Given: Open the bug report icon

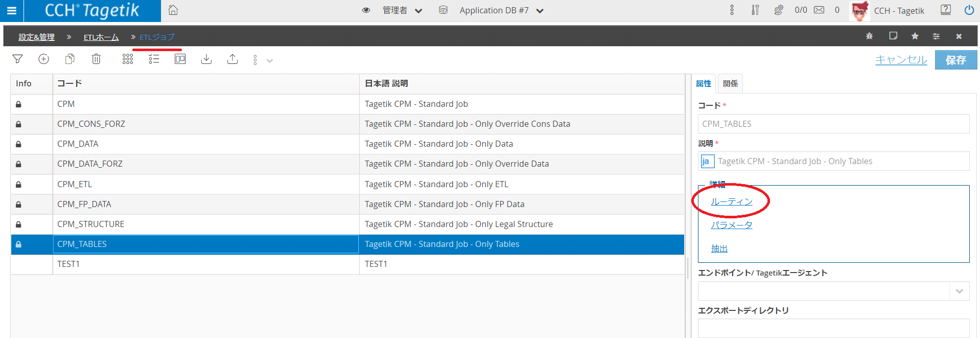Looking at the screenshot, I should point(869,36).
